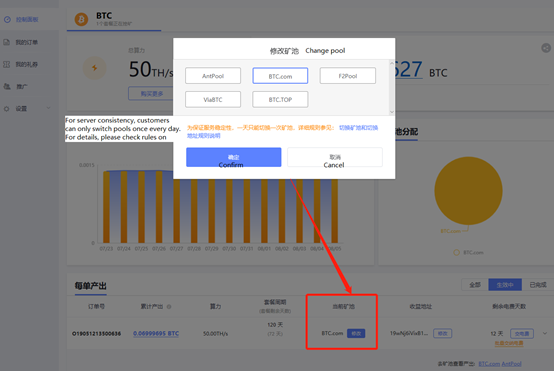Click the 50.00TH/s hashrate cell

coord(216,334)
